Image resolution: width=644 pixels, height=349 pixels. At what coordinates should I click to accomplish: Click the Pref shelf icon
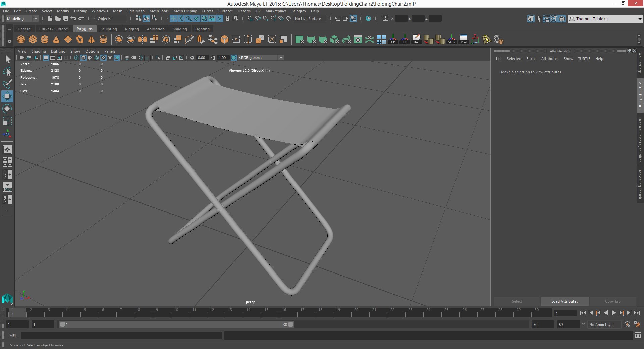coord(463,39)
